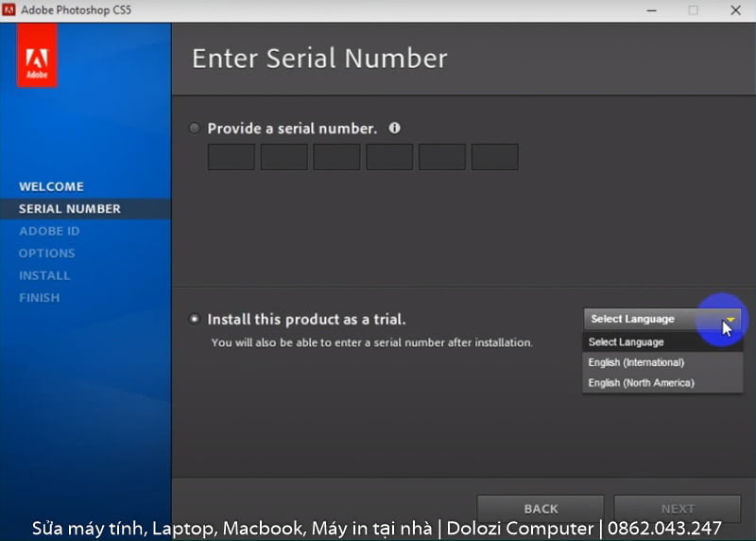Image resolution: width=756 pixels, height=541 pixels.
Task: Pick the Select Language placeholder option
Action: [626, 342]
